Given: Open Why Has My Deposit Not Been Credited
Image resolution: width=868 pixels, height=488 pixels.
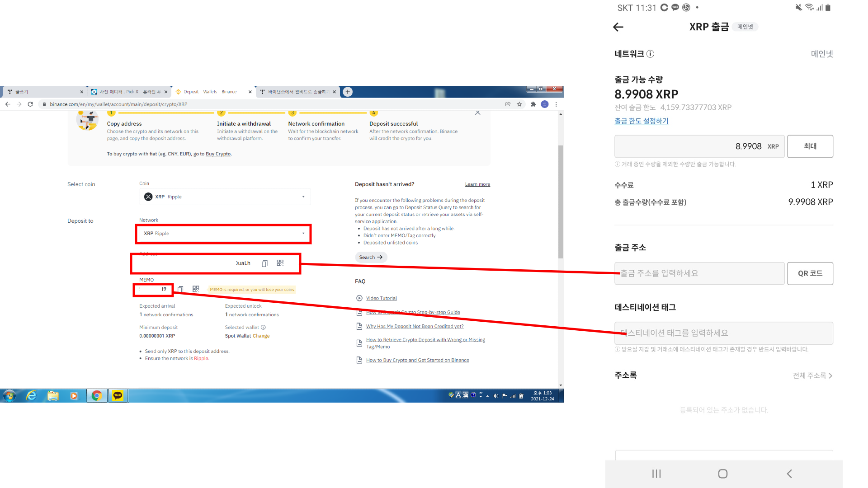Looking at the screenshot, I should (415, 326).
